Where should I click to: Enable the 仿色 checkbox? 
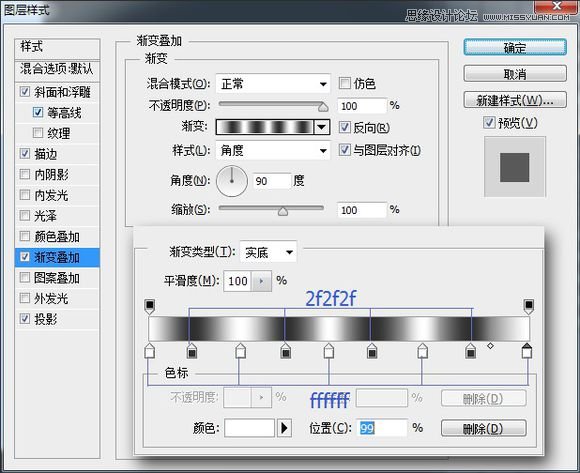click(345, 83)
